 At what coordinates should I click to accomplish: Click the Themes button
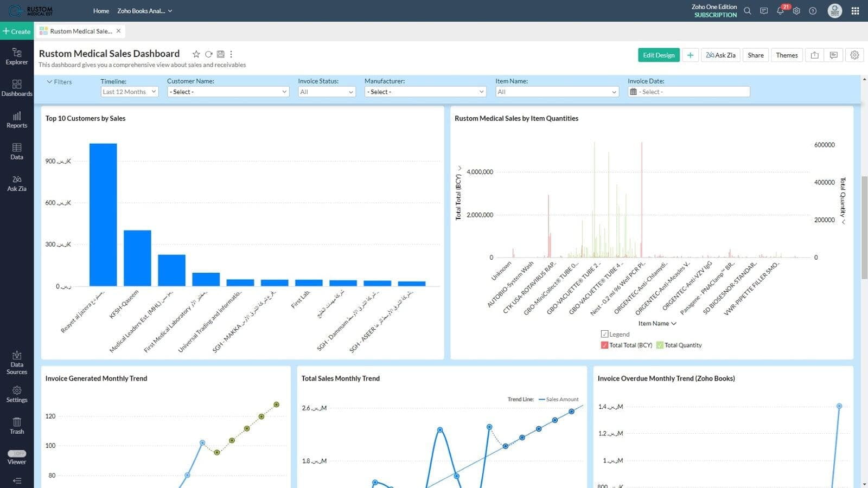787,55
